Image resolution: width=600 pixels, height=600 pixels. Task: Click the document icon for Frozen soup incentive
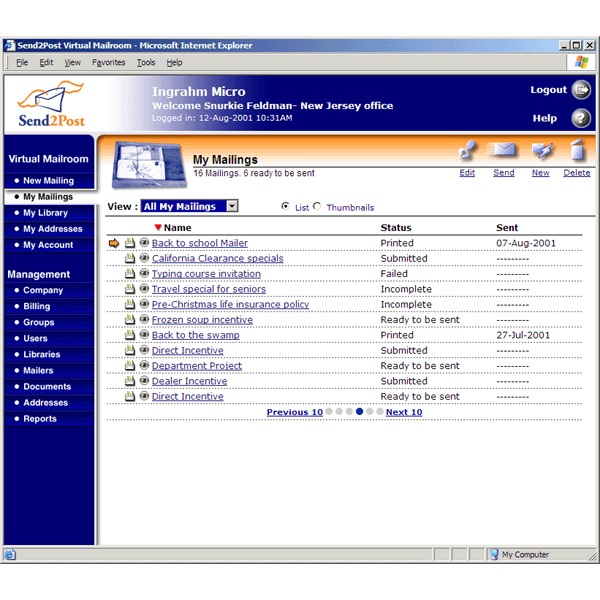point(130,319)
